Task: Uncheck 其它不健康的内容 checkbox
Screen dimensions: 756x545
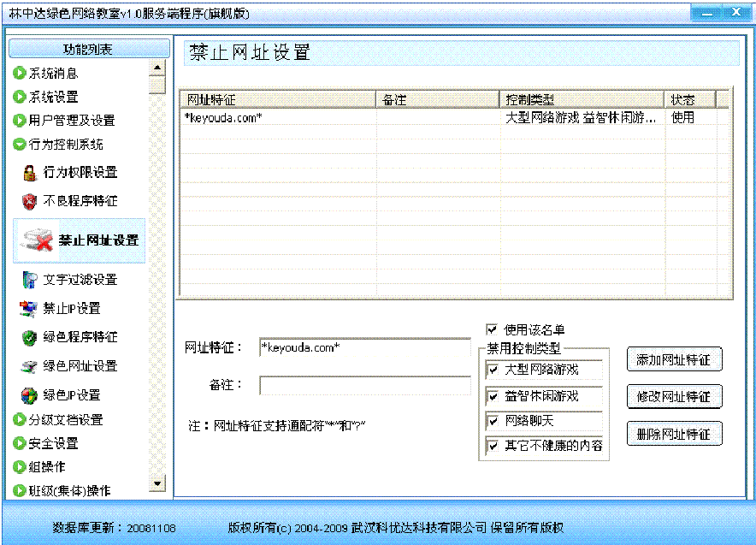Action: point(493,446)
